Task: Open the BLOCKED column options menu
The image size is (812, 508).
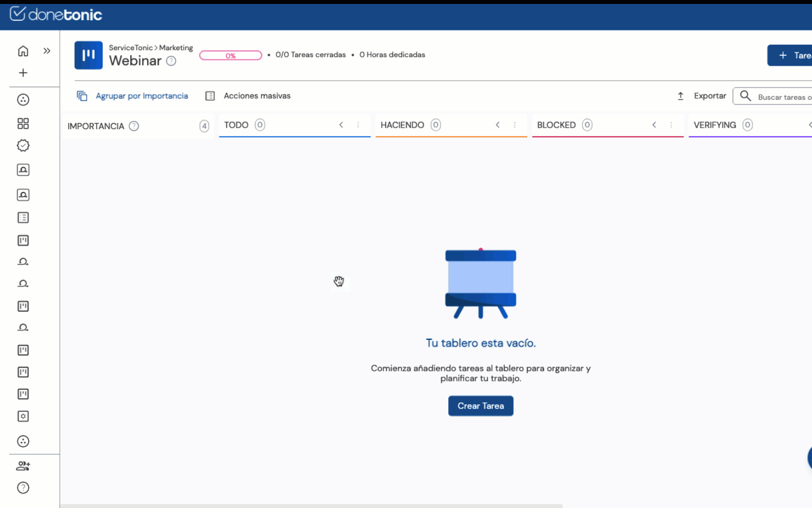Action: pyautogui.click(x=671, y=125)
